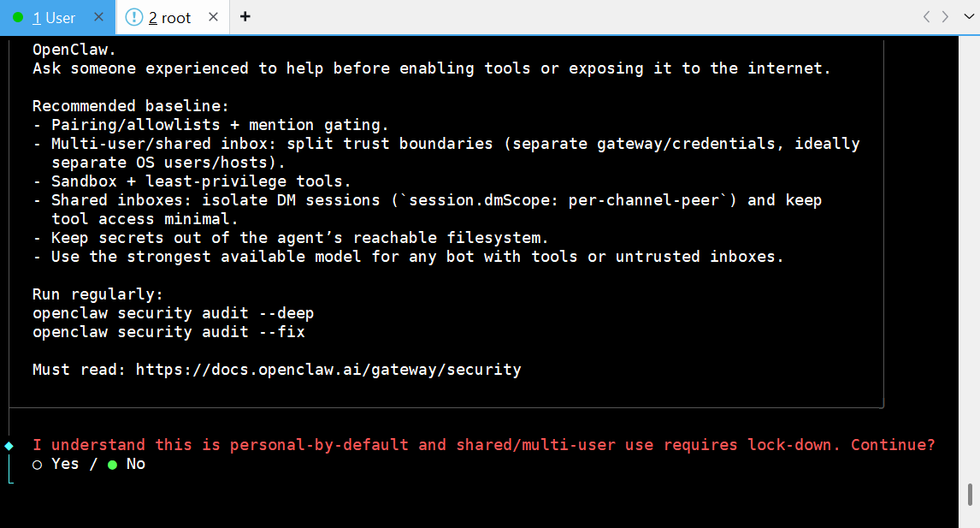Switch to the '1 User' tab

[x=58, y=18]
